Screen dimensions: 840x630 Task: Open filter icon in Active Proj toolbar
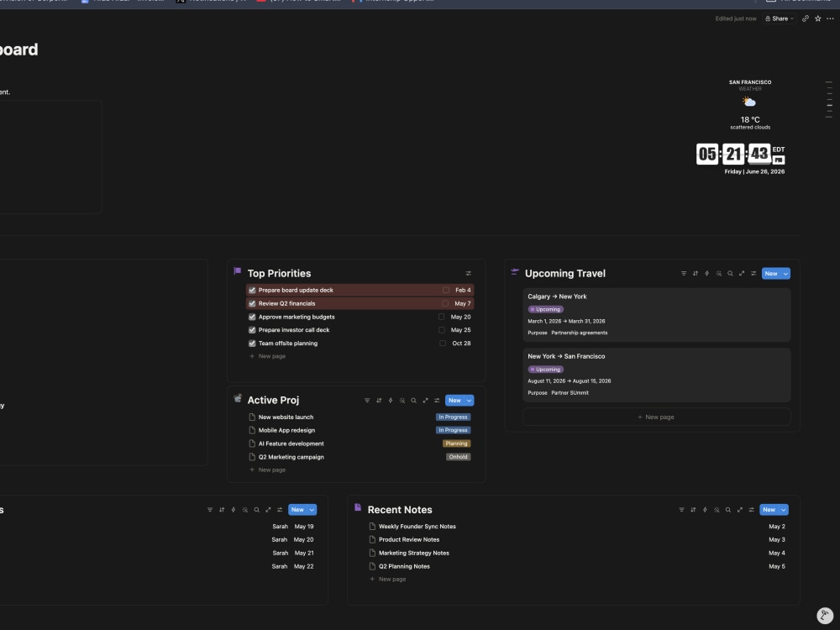click(x=367, y=400)
